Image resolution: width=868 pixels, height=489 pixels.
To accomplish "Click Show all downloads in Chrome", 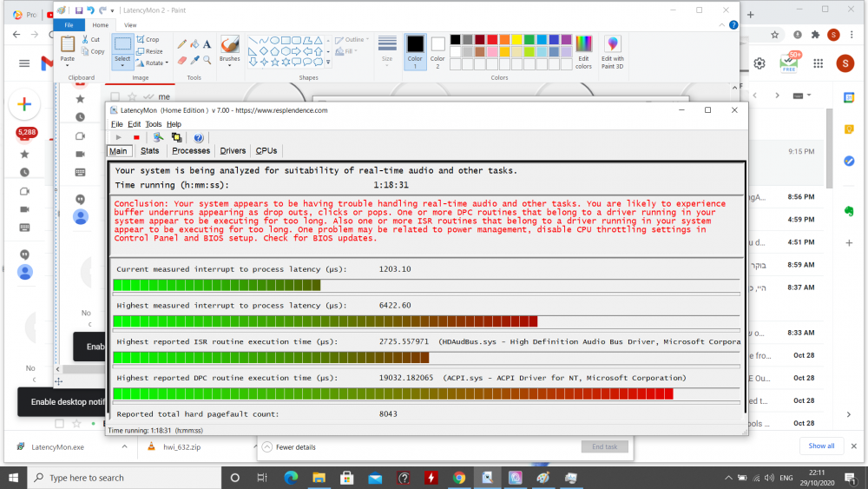I will point(821,446).
